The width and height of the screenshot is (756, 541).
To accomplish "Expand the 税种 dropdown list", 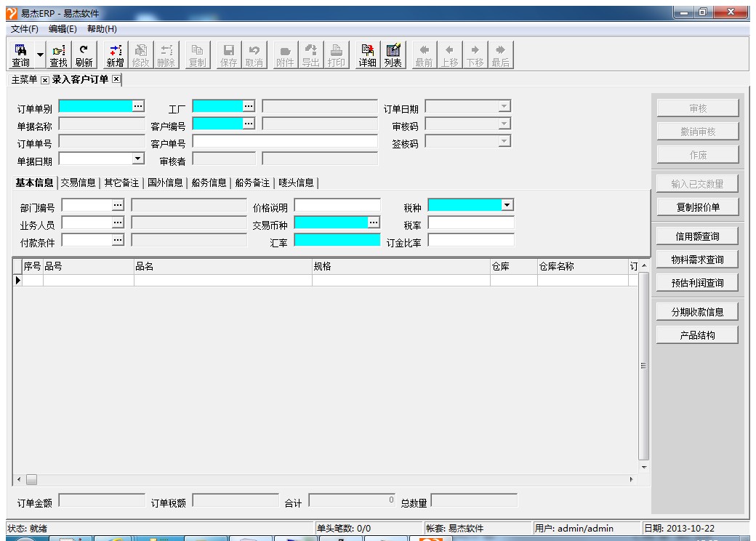I will [507, 205].
